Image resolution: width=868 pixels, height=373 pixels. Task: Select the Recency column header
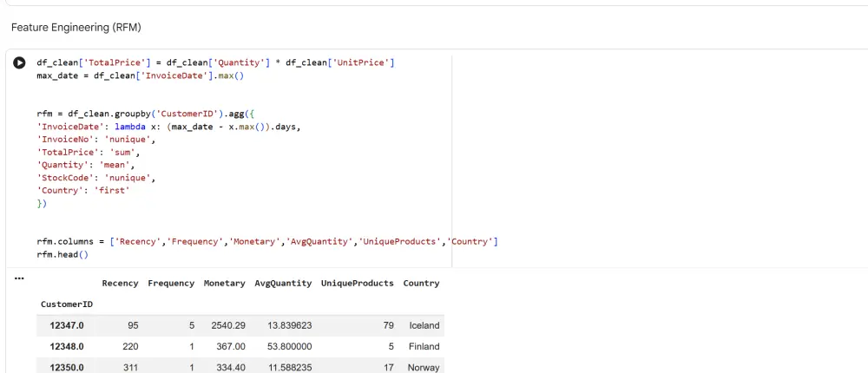click(120, 284)
